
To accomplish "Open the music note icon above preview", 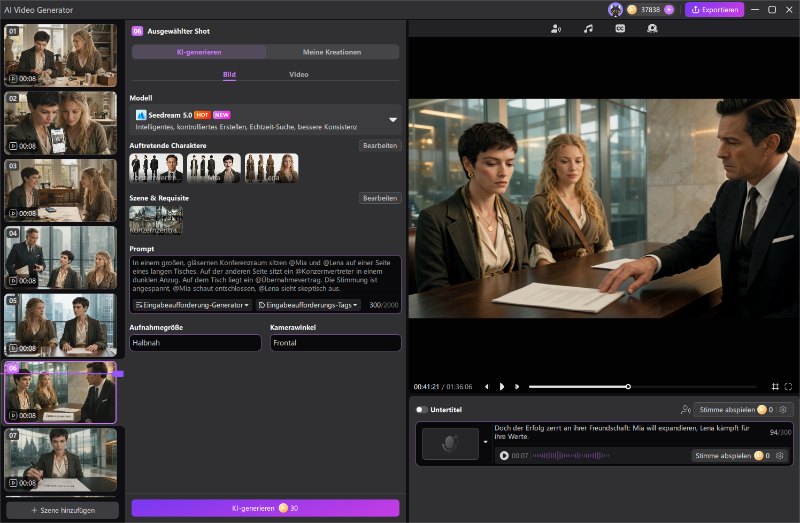I will pyautogui.click(x=588, y=29).
